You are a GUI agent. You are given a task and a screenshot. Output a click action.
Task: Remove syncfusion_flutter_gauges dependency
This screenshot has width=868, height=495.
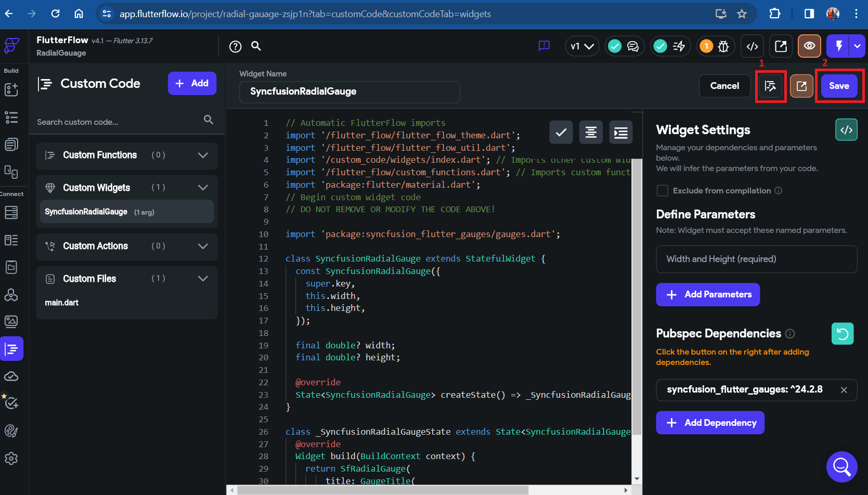[x=844, y=390]
